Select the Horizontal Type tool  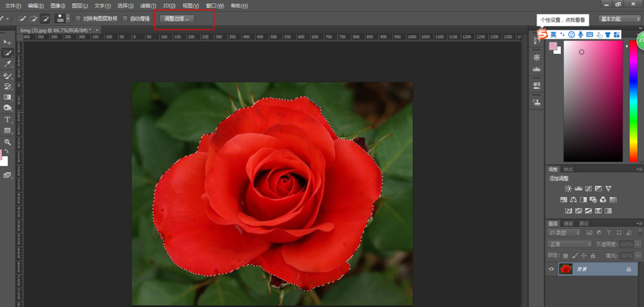[8, 120]
